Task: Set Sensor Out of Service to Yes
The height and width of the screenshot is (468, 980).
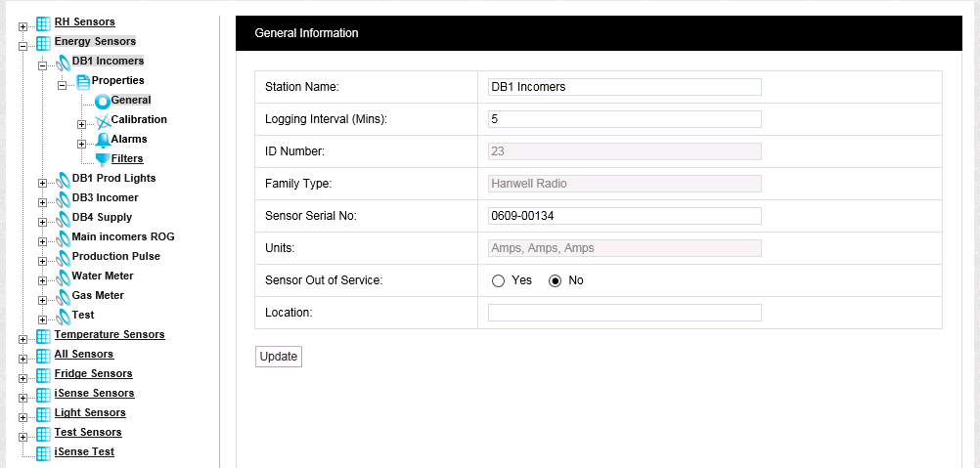Action: (498, 280)
